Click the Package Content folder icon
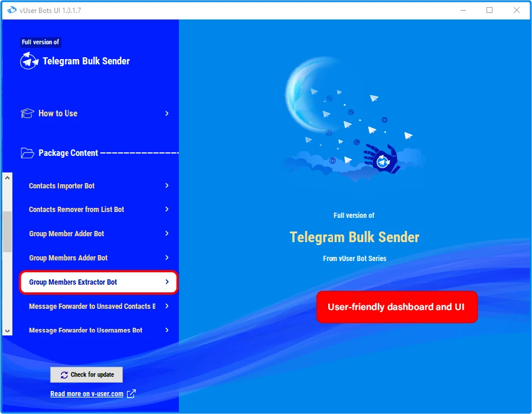 (x=27, y=153)
